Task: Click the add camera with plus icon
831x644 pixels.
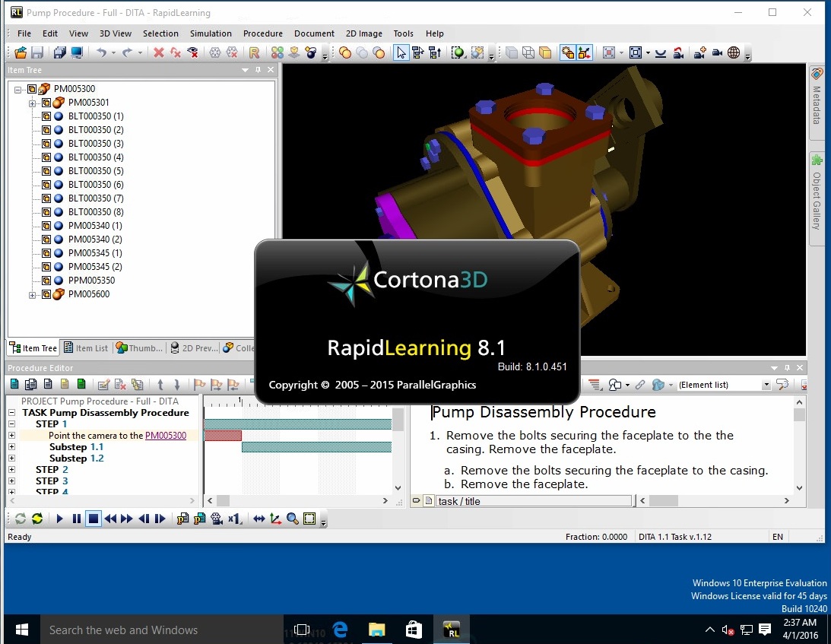Action: 699,52
